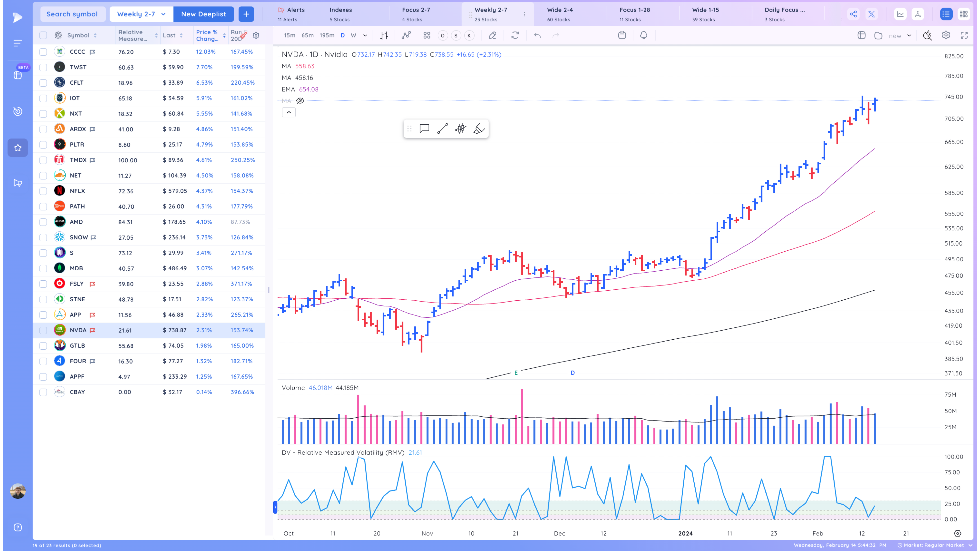This screenshot has height=551, width=980.
Task: Select the trend line drawing tool
Action: click(442, 128)
